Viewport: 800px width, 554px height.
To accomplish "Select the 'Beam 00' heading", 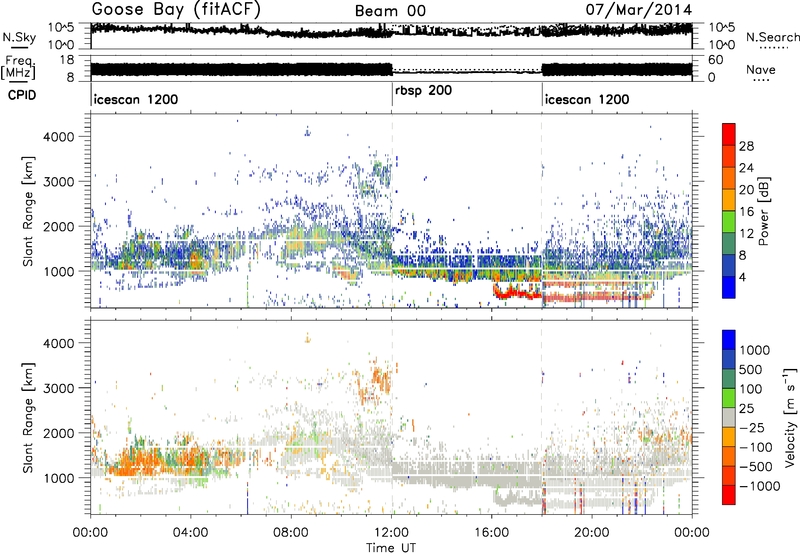I will pyautogui.click(x=390, y=11).
